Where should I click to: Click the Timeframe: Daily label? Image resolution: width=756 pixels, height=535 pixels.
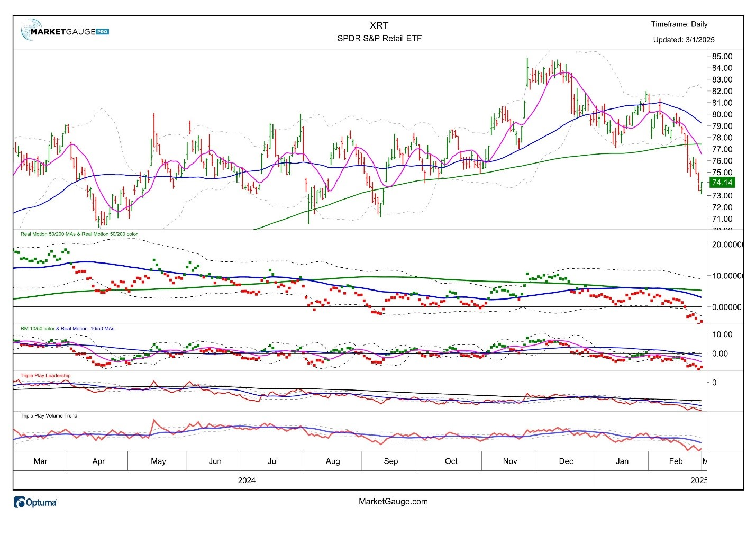(x=679, y=24)
